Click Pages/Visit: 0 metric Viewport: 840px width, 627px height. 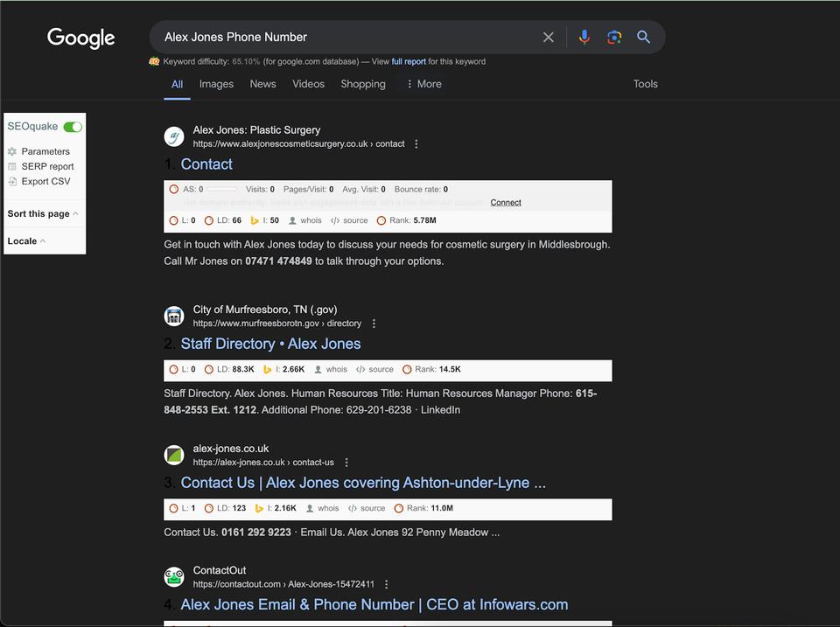pos(309,189)
